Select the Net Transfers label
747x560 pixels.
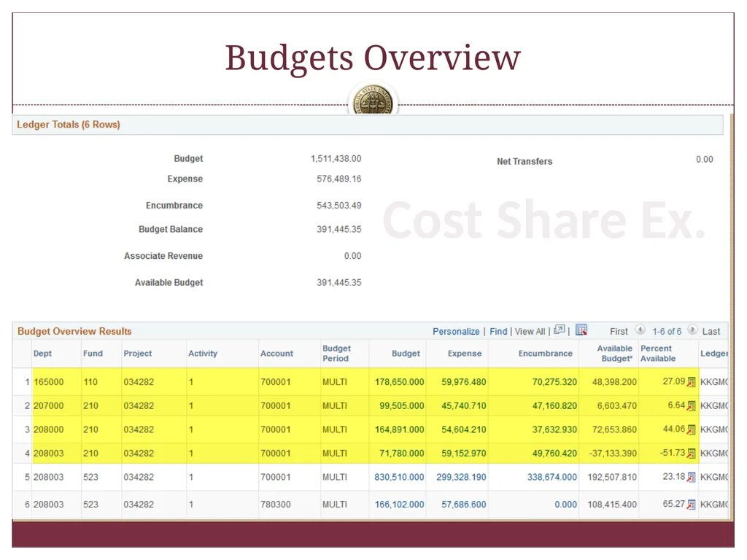(525, 161)
